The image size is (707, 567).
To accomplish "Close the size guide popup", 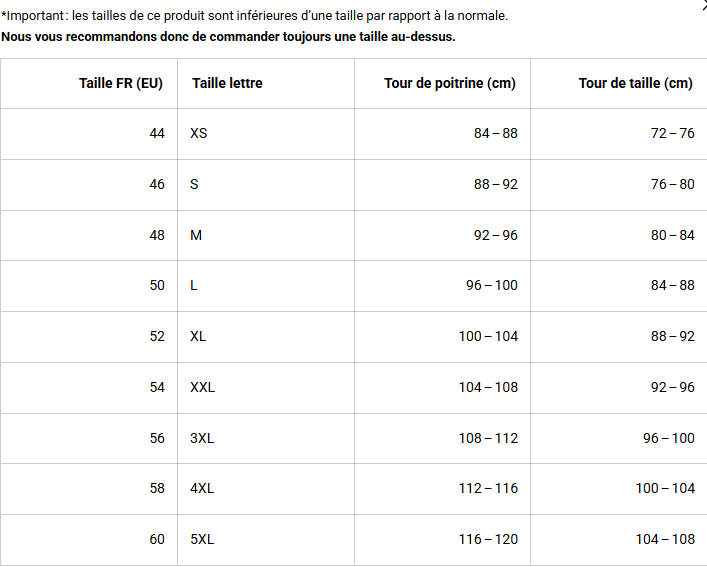I will pos(704,4).
